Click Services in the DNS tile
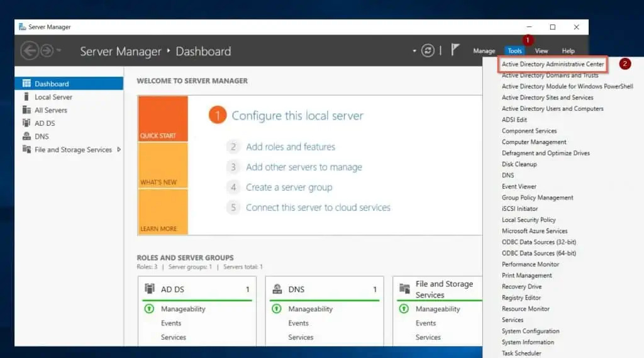The height and width of the screenshot is (358, 644). pos(301,337)
